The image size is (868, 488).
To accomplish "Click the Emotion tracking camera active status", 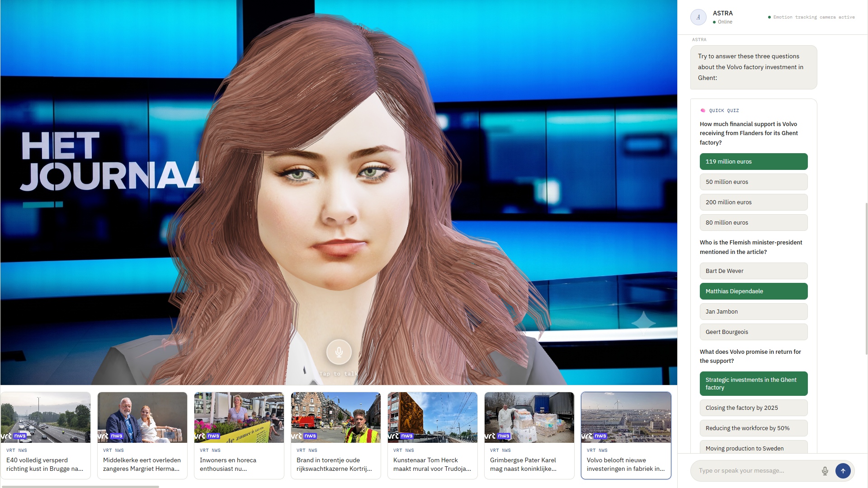I will coord(811,17).
